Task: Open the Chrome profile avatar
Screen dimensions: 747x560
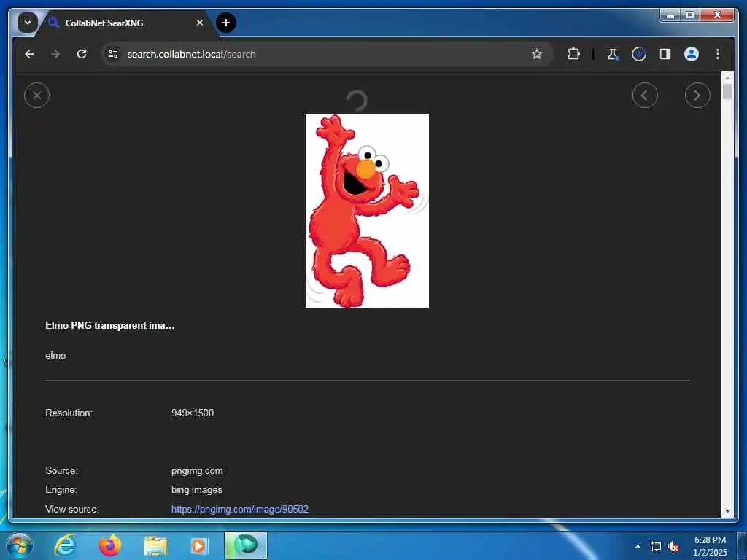Action: (692, 54)
